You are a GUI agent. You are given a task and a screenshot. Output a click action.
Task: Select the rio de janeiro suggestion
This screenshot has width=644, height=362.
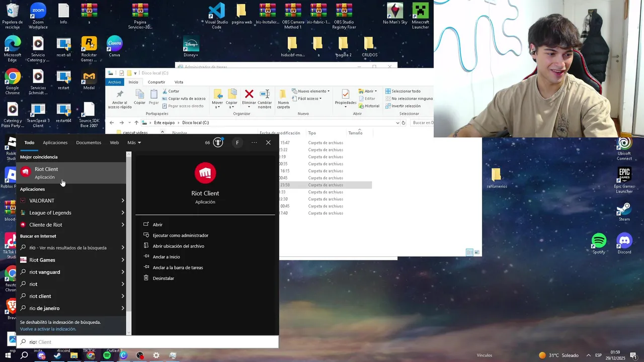(x=71, y=308)
